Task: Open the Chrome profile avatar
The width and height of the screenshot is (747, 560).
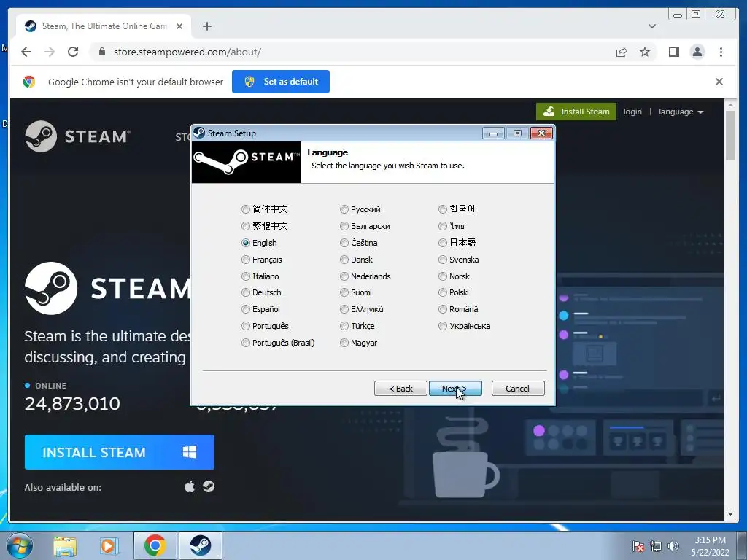Action: [697, 52]
